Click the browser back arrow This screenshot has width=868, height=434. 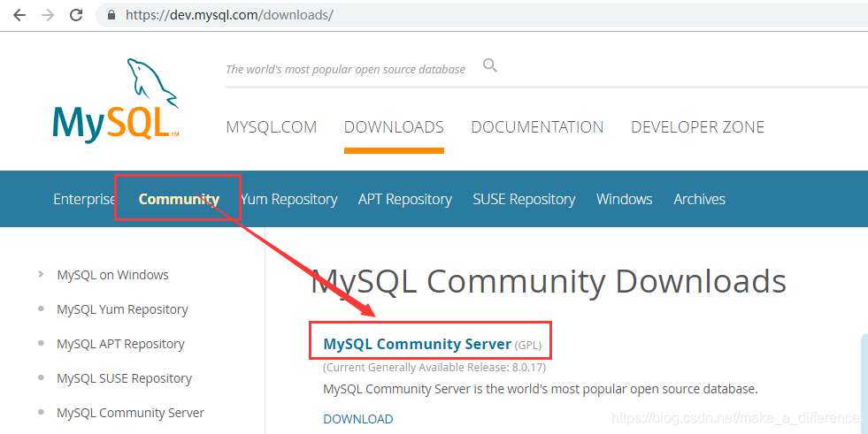tap(19, 15)
